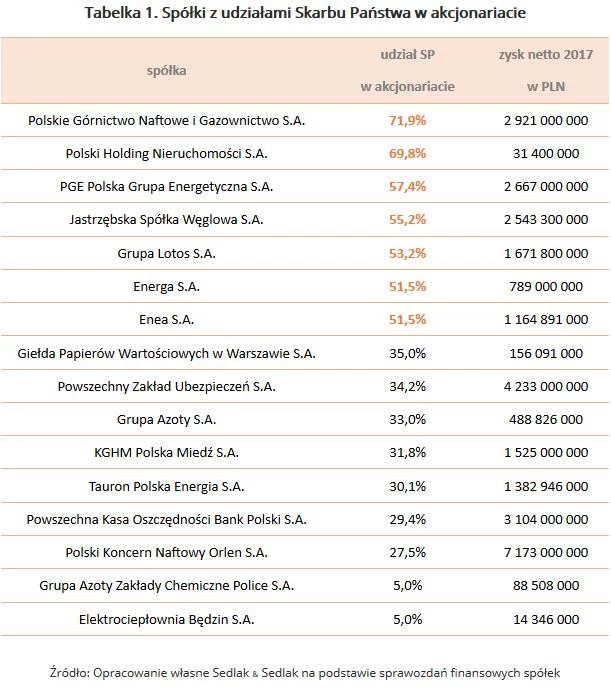Click the 'udział SP w akcjonariacie' header
This screenshot has width=611, height=697.
click(407, 70)
